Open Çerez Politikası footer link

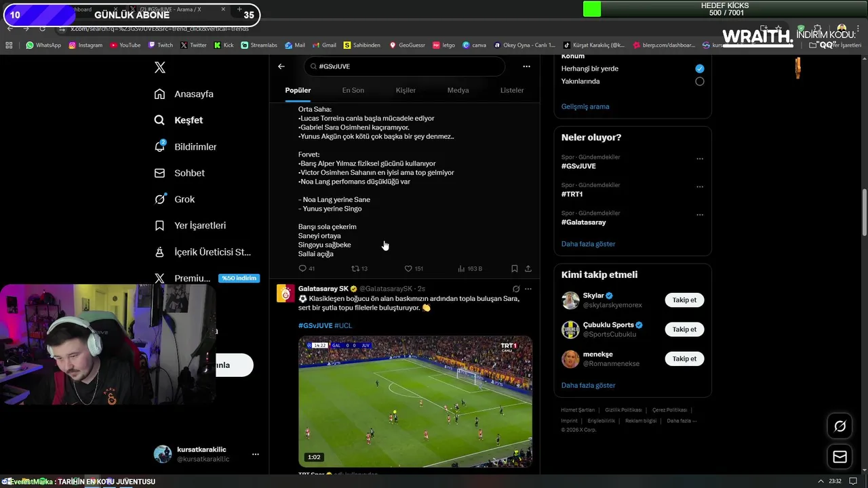coord(669,410)
